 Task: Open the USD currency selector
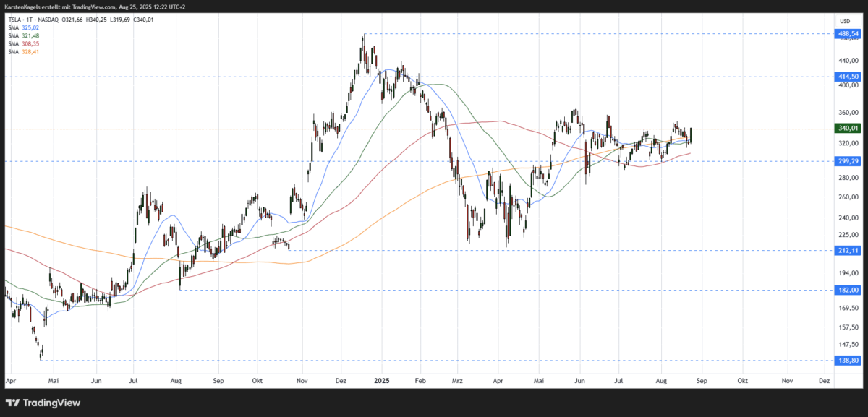coord(845,20)
